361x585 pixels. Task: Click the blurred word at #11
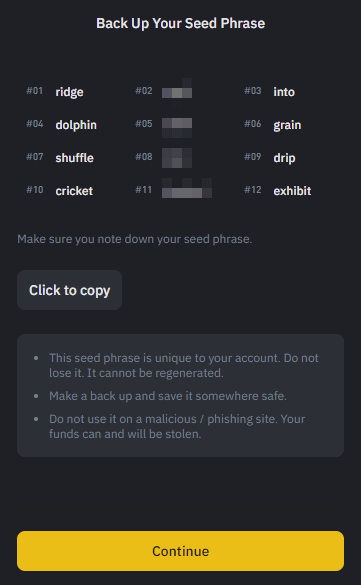(x=187, y=188)
